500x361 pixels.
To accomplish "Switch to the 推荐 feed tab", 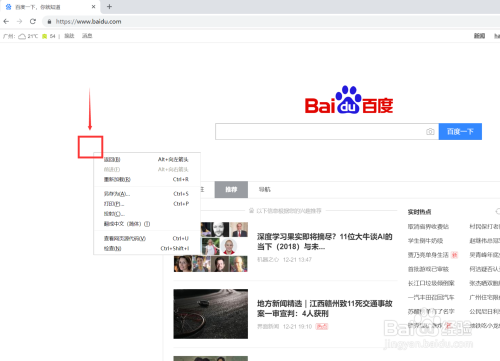I will pyautogui.click(x=231, y=190).
